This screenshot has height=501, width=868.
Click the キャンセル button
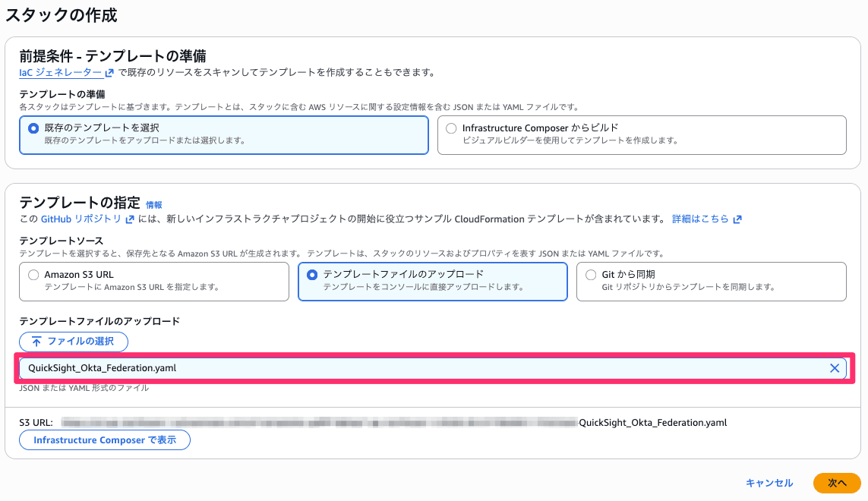(769, 483)
